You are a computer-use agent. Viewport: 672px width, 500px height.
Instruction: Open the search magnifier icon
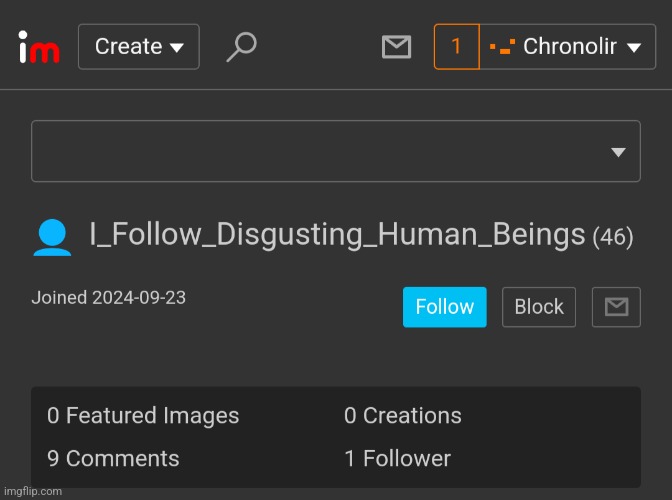coord(242,47)
